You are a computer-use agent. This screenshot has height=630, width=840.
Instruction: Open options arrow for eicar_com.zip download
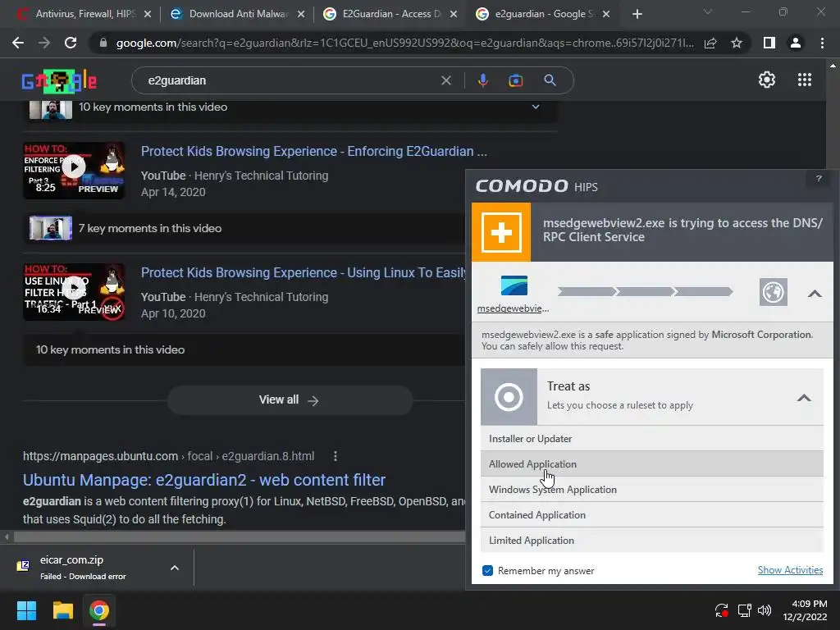click(x=174, y=568)
